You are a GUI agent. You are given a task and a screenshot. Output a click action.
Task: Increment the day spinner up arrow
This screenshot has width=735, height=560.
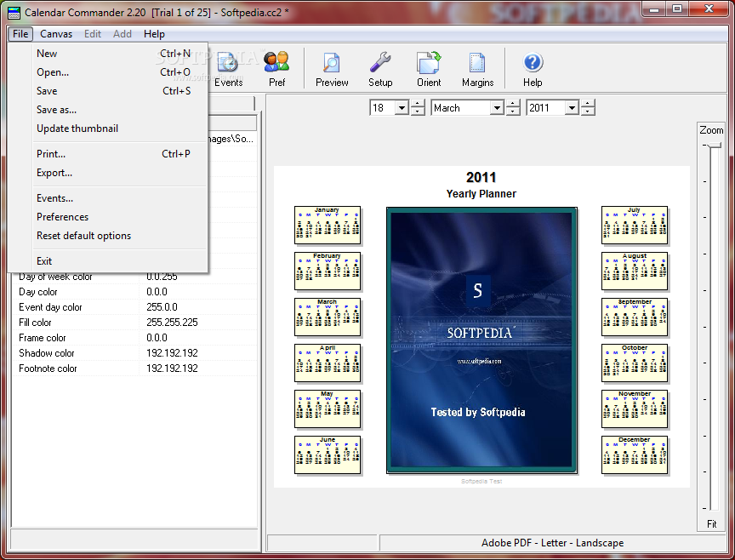pyautogui.click(x=418, y=104)
